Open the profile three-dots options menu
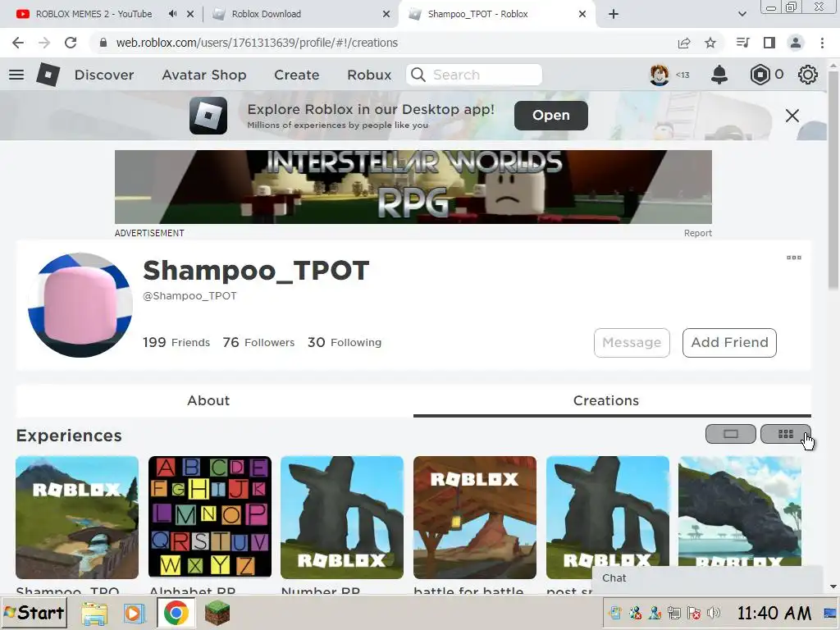The width and height of the screenshot is (840, 630). pos(794,258)
